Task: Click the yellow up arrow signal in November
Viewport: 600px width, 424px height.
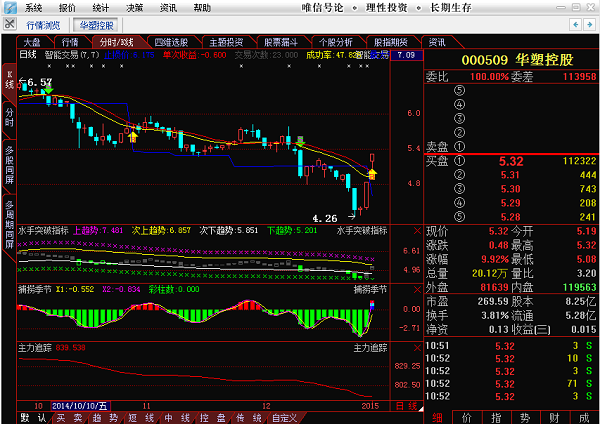Action: (131, 133)
